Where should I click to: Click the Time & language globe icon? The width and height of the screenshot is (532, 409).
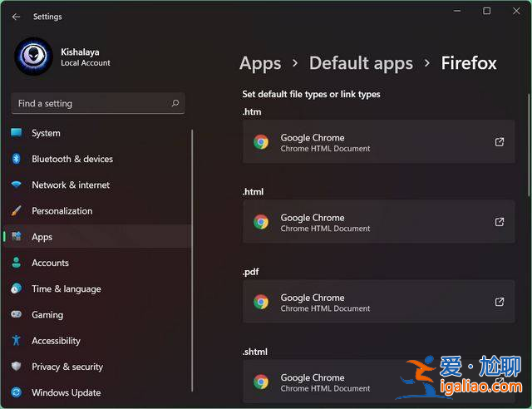click(x=17, y=288)
